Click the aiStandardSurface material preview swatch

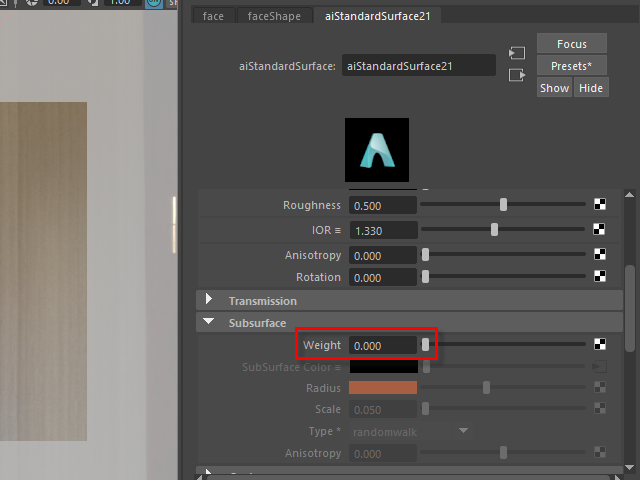click(377, 150)
